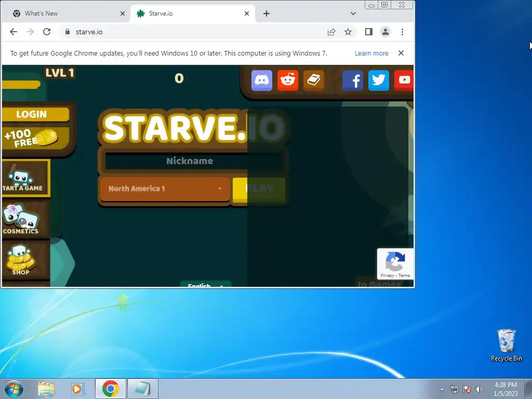Expand the English language dropdown

[x=206, y=284]
